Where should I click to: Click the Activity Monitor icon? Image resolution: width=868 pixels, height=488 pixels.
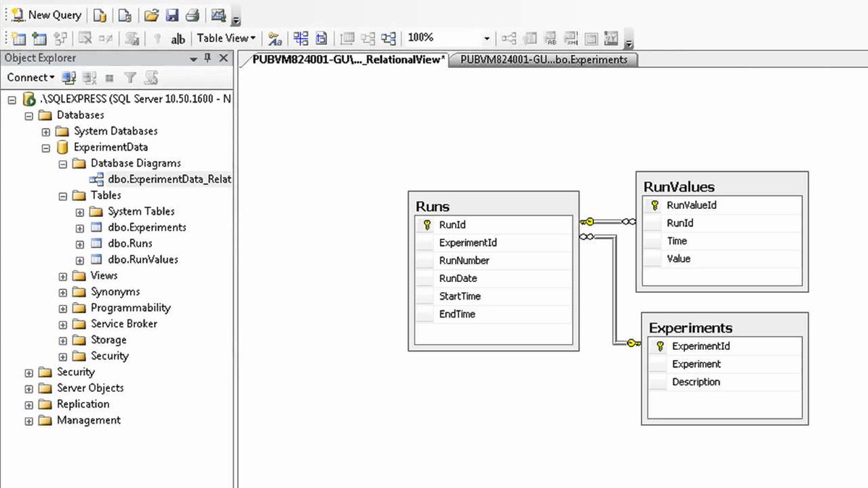218,14
